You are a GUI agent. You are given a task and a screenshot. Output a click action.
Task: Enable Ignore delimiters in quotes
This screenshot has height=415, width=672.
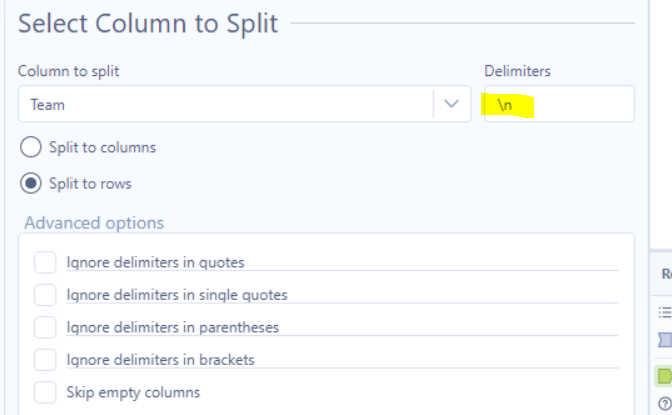(x=45, y=262)
